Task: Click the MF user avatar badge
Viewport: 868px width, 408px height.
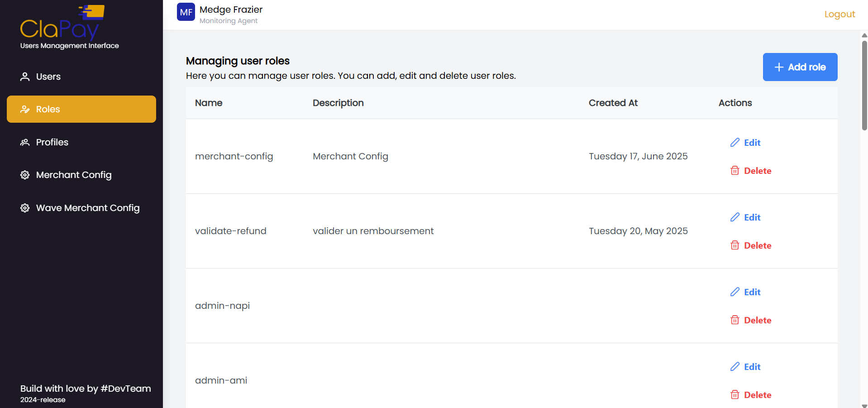Action: pyautogui.click(x=186, y=12)
